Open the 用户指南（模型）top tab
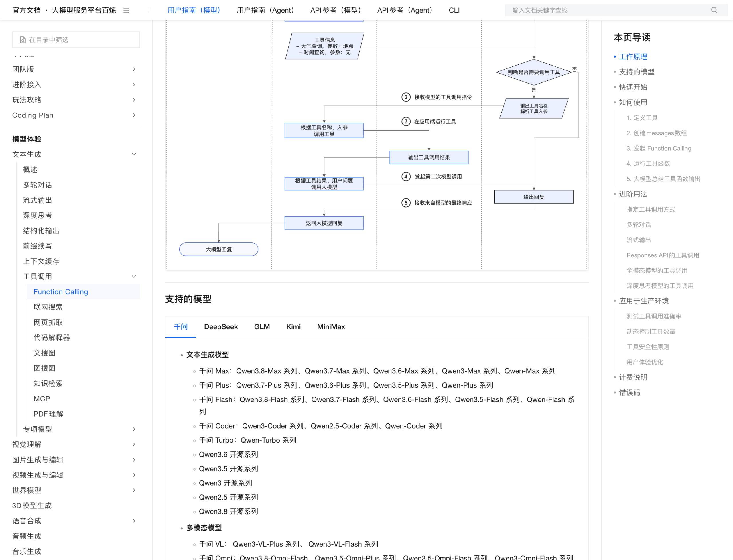The width and height of the screenshot is (733, 560). point(194,10)
